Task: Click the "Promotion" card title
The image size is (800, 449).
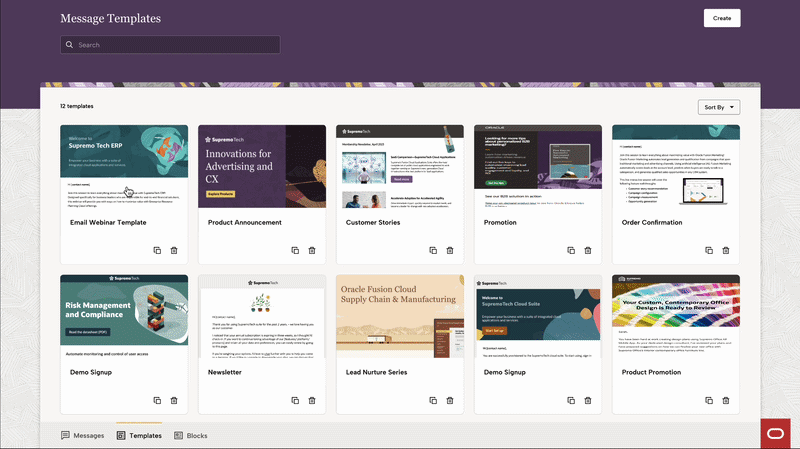Action: (x=500, y=222)
